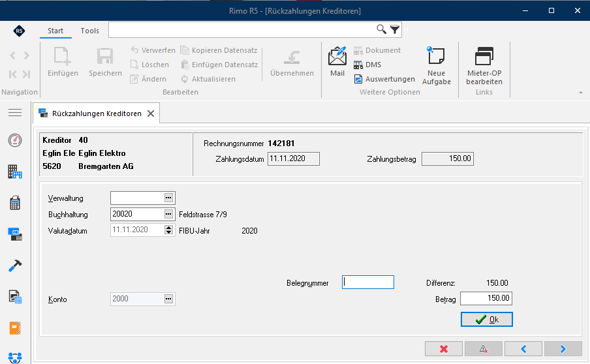This screenshot has height=364, width=590.
Task: Select the Rückzahlungen Kreditoren tab
Action: tap(97, 114)
